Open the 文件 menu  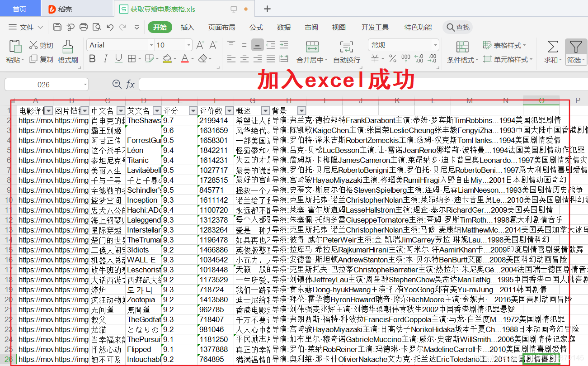coord(26,27)
